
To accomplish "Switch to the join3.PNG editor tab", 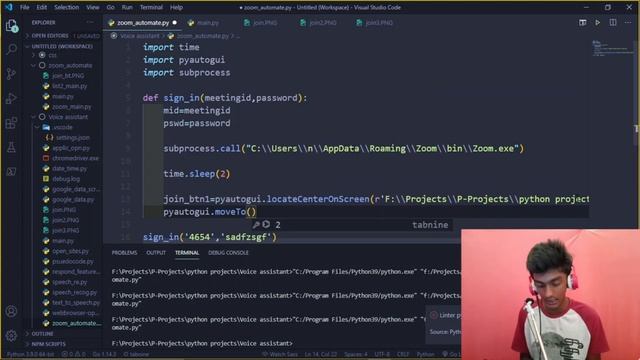I will tap(379, 23).
